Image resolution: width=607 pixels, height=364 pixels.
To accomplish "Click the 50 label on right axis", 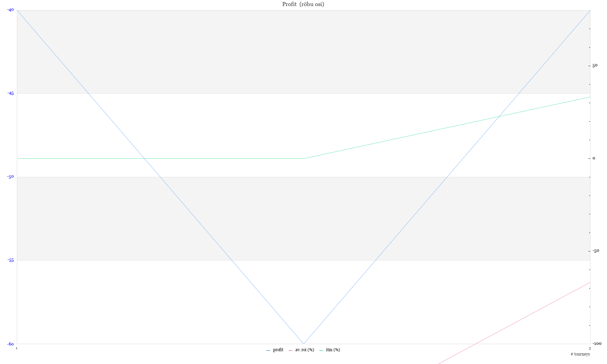I will pos(595,66).
